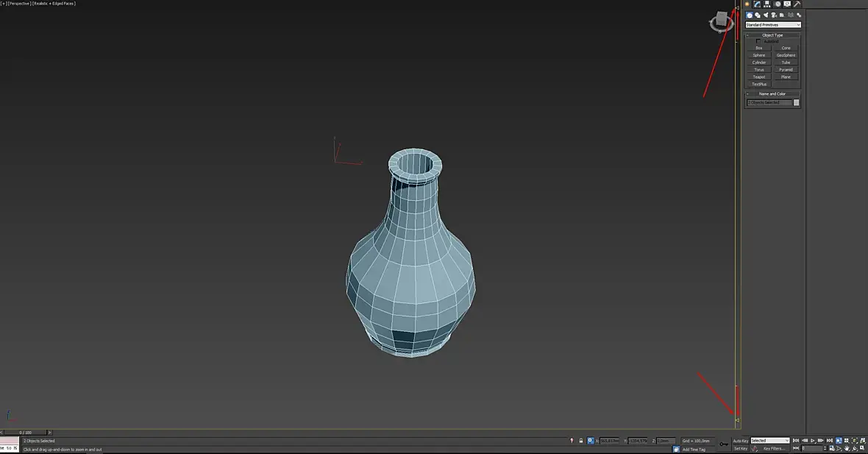Click the Z coordinate field
The image size is (868, 454).
666,441
